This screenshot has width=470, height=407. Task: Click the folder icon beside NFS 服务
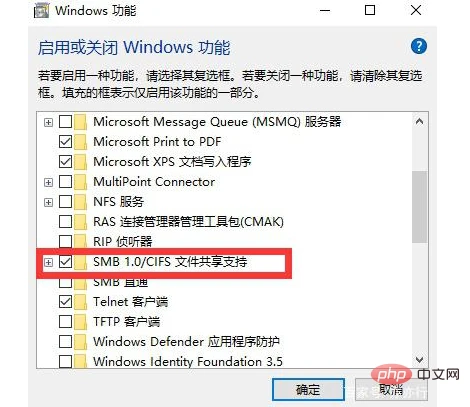point(80,202)
